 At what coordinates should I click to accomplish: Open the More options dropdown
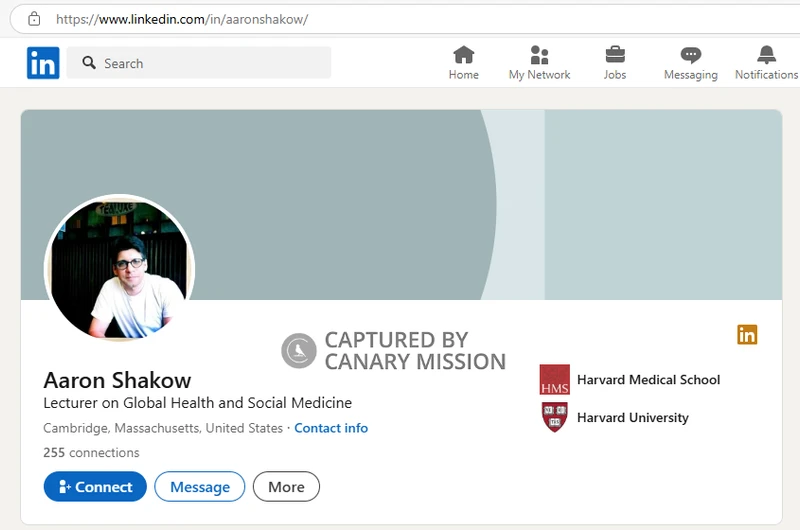pos(286,487)
